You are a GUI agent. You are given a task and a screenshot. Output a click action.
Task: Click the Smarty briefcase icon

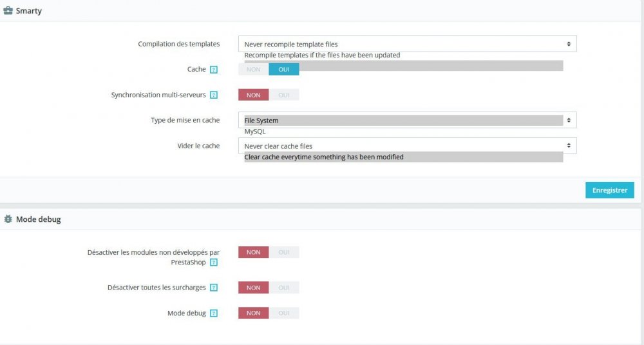coord(8,10)
